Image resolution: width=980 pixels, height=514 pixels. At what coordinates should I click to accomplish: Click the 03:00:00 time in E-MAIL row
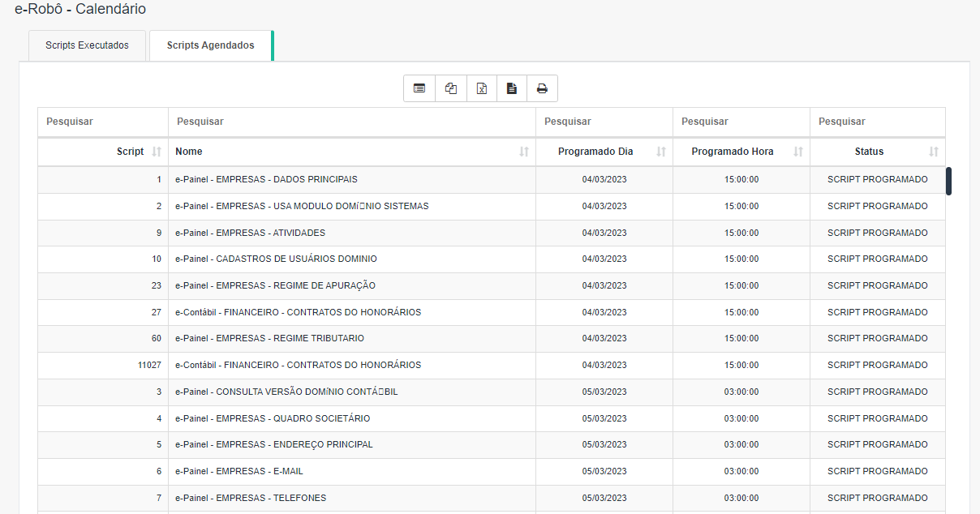(x=741, y=471)
